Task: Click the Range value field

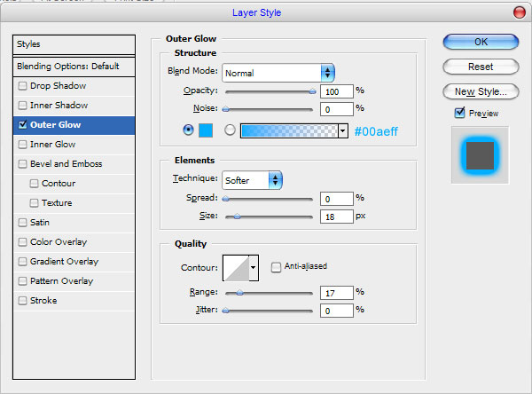Action: pyautogui.click(x=337, y=293)
